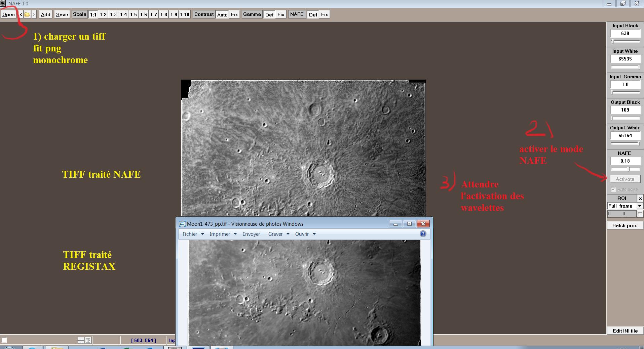Set scale to 1:9
The height and width of the screenshot is (349, 644).
click(x=174, y=14)
